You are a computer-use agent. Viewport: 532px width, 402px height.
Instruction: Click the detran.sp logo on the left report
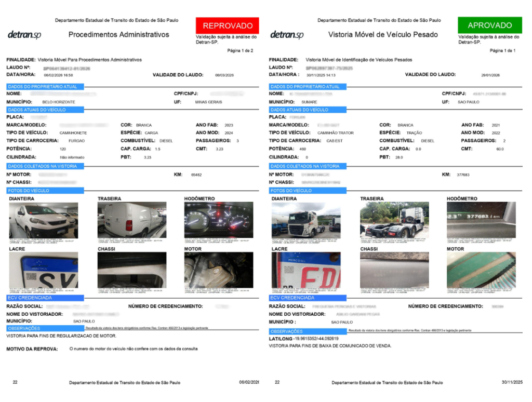(24, 35)
